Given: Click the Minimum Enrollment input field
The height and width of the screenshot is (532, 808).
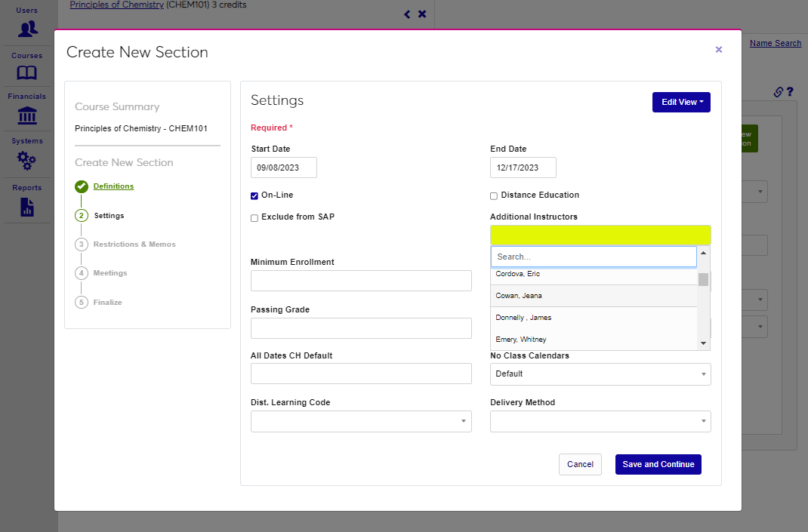Looking at the screenshot, I should [361, 281].
